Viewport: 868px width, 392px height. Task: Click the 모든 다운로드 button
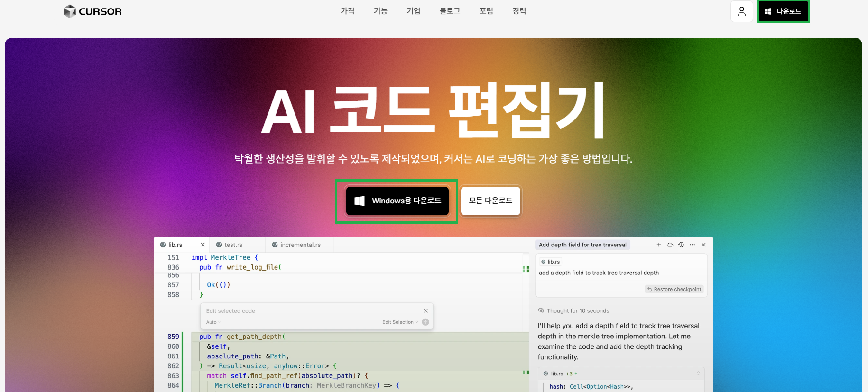coord(490,201)
